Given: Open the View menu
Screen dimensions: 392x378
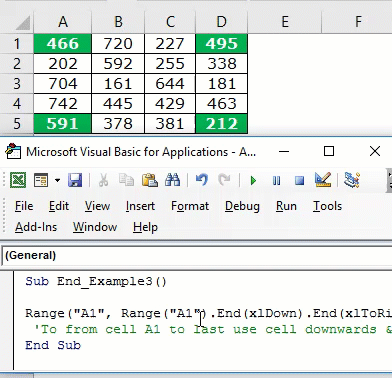Looking at the screenshot, I should tap(97, 206).
